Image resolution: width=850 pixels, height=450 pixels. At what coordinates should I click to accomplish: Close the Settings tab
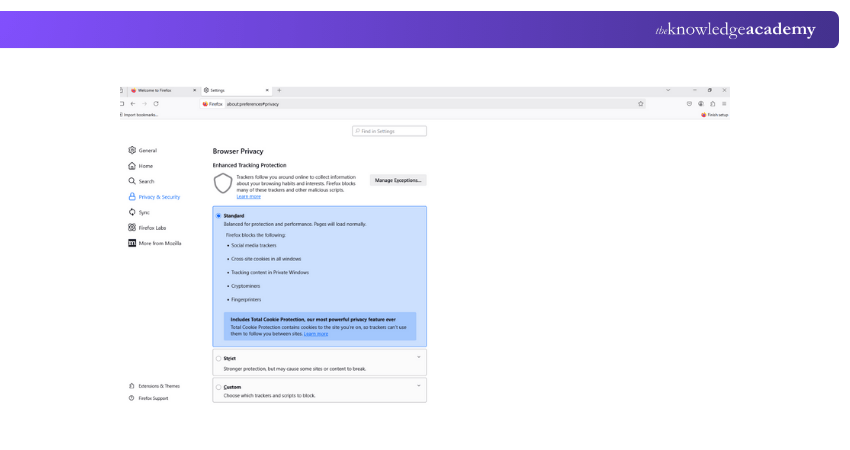tap(267, 91)
